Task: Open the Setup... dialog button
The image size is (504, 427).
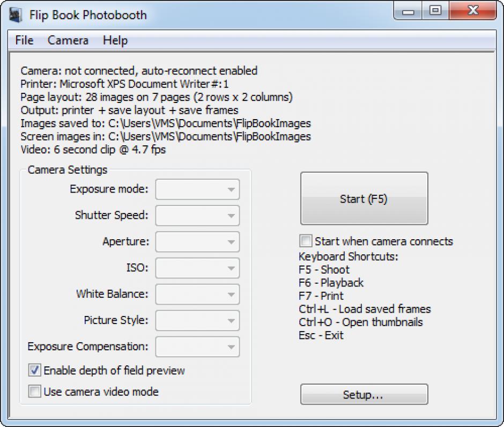Action: 364,395
